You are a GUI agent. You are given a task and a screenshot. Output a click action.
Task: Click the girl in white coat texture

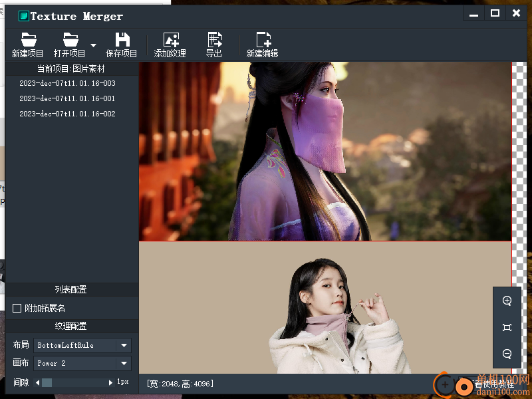325,307
